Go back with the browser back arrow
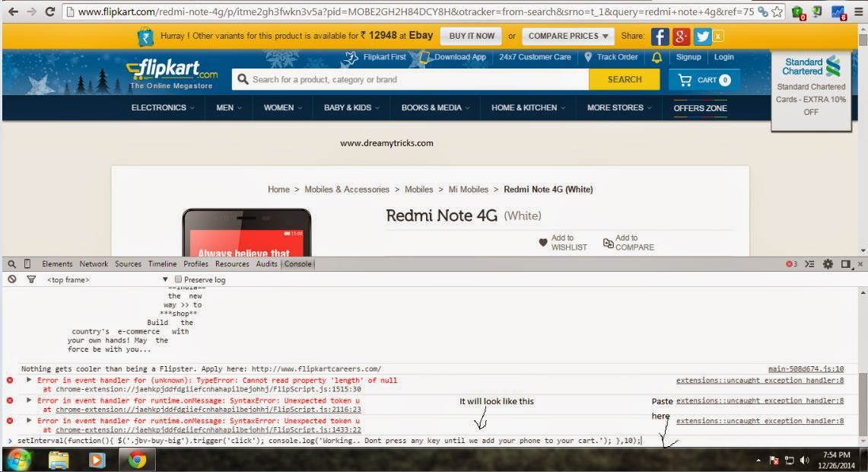Screen dimensions: 868x472 13,11
